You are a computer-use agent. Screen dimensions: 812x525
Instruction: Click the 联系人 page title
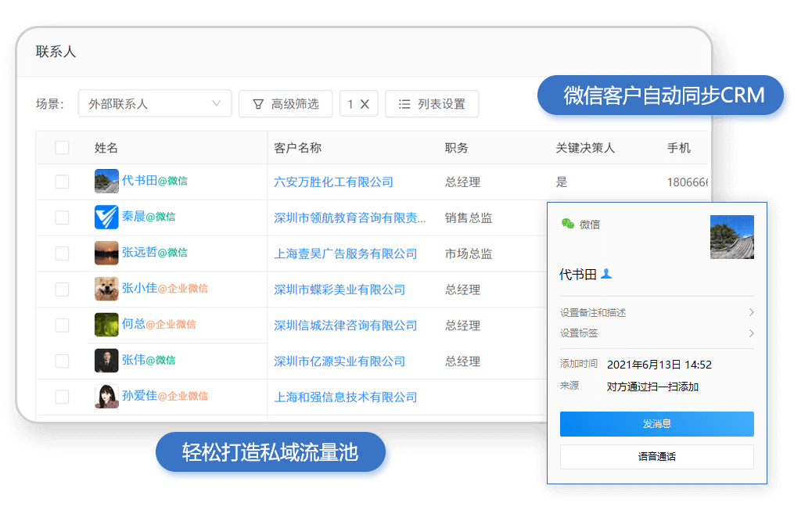pos(56,52)
